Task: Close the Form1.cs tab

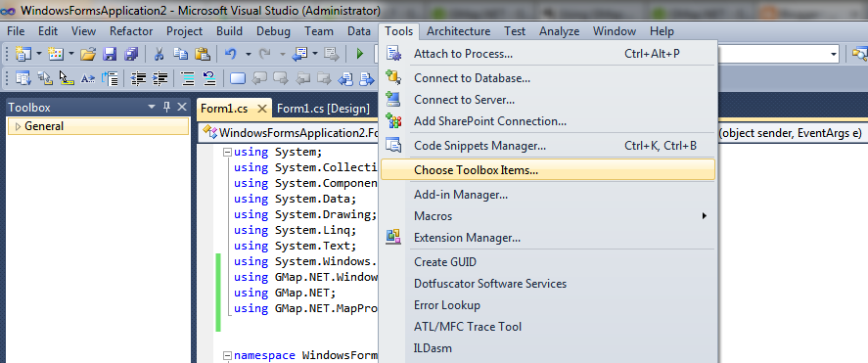Action: tap(262, 109)
